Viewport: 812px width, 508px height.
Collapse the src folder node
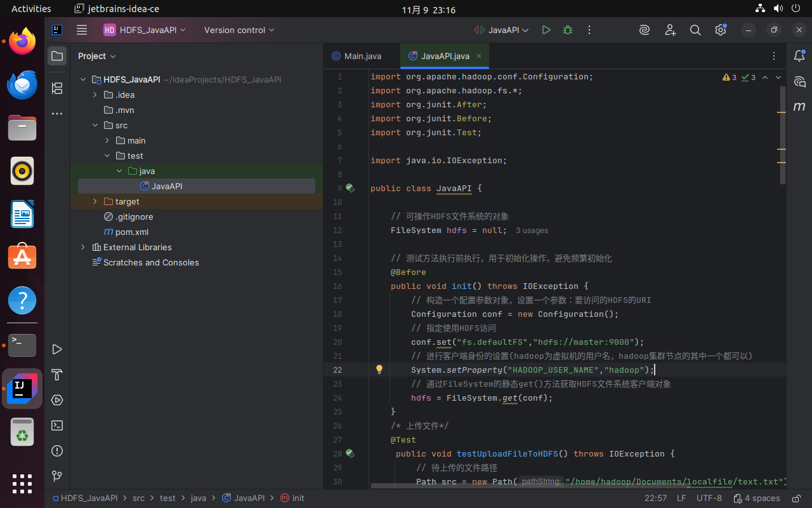pos(95,125)
